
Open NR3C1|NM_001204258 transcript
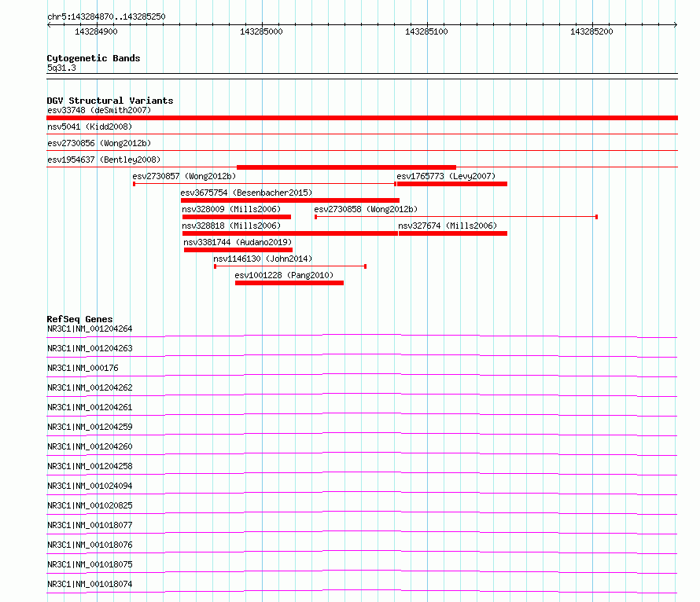click(x=90, y=466)
